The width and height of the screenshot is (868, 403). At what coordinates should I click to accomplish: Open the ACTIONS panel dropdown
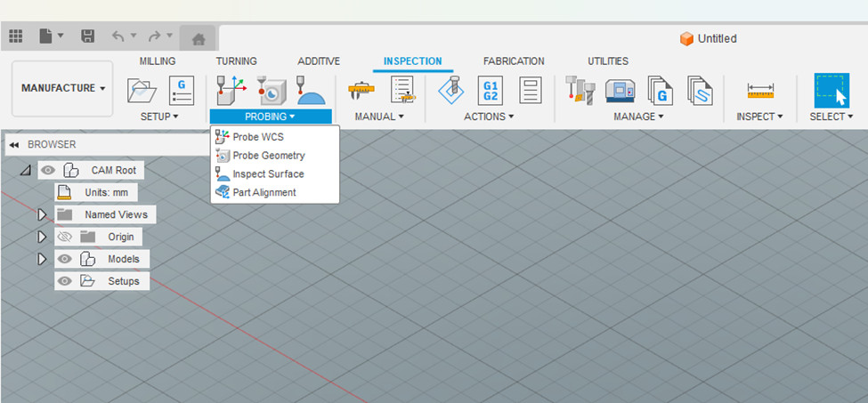(x=489, y=117)
